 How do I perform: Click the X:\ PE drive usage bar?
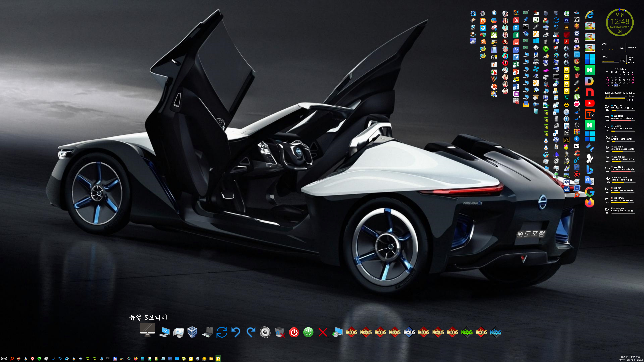pos(623,110)
